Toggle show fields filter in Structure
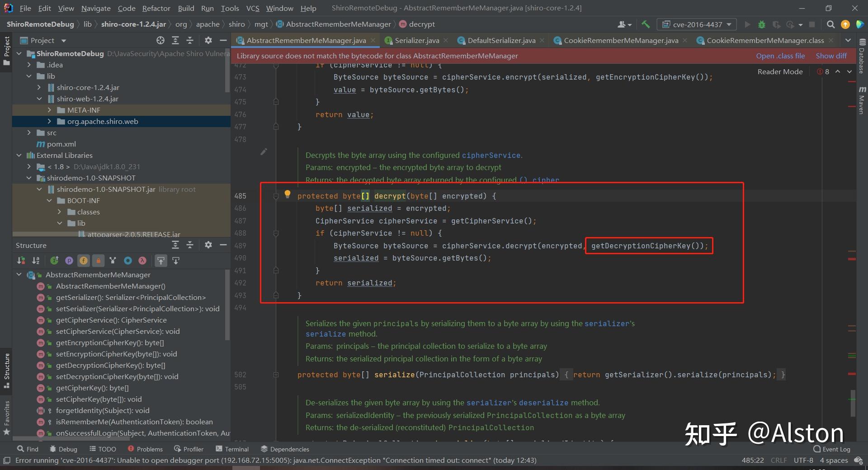868x470 pixels. click(84, 261)
